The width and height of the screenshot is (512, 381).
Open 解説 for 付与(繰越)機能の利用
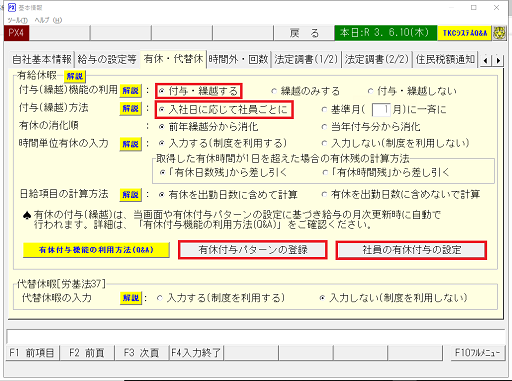click(x=130, y=91)
